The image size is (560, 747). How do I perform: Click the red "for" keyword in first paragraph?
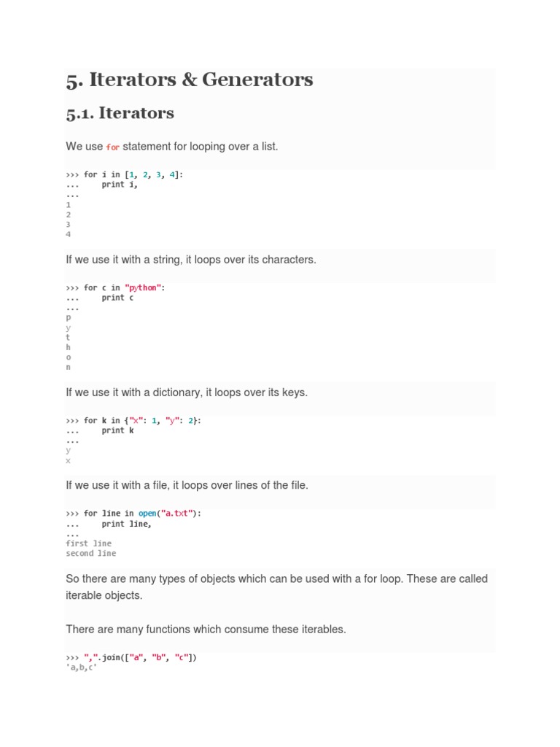point(112,147)
